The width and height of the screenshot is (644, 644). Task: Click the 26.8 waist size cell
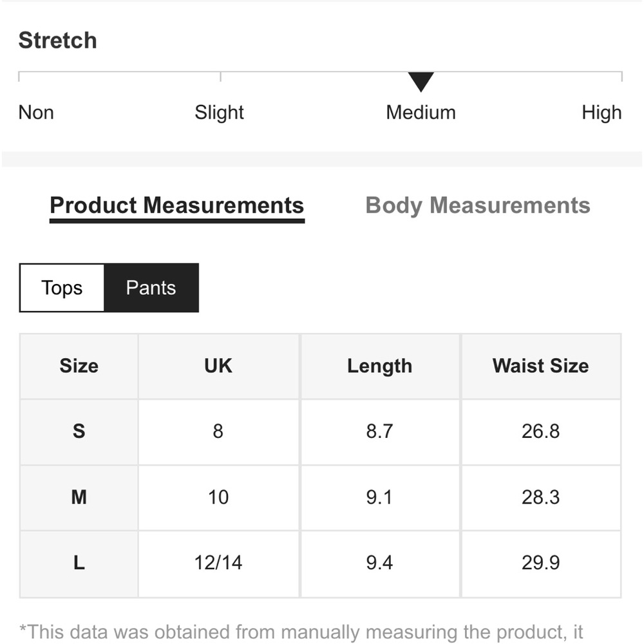pyautogui.click(x=541, y=431)
